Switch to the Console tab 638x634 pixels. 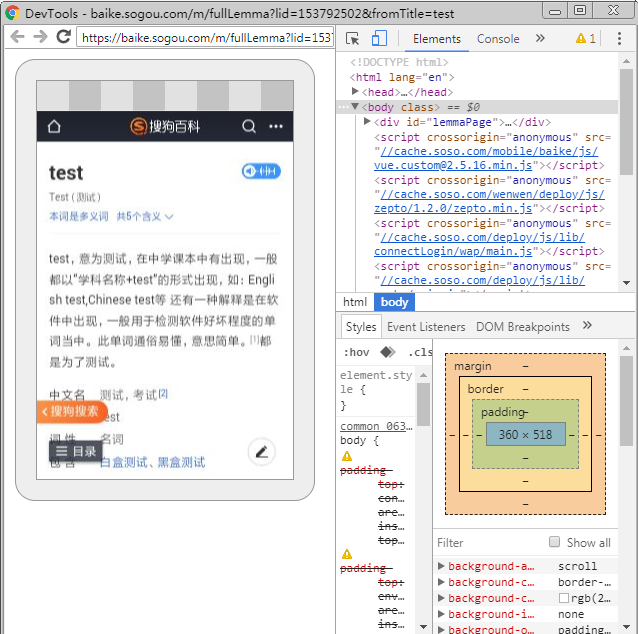pos(498,39)
